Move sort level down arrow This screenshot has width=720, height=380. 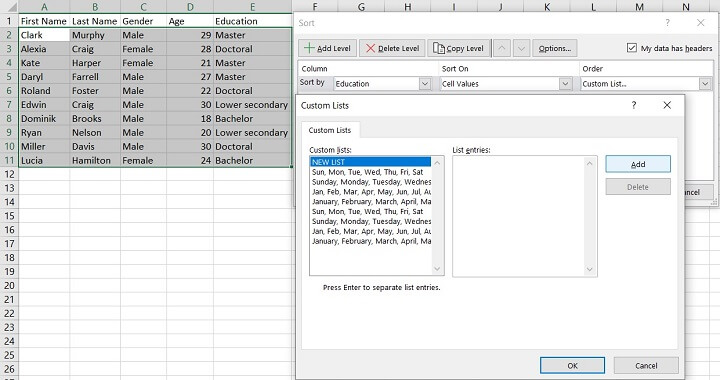[x=521, y=48]
